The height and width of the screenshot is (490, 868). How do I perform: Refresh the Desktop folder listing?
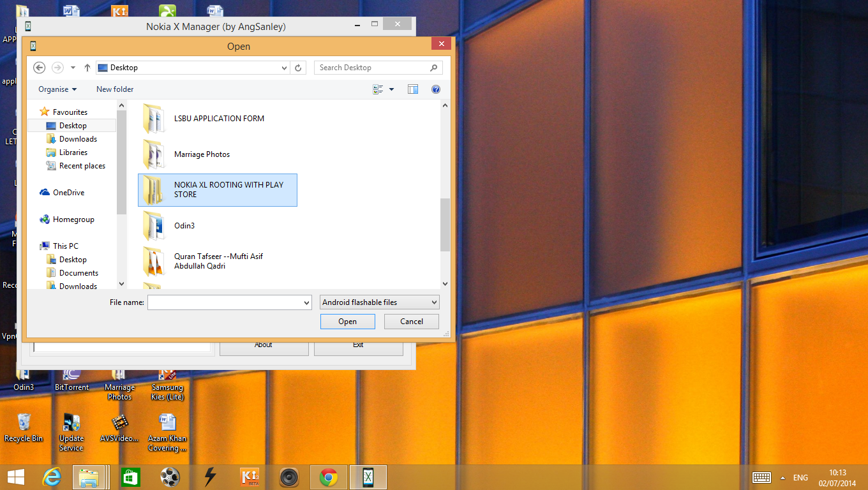coord(298,68)
